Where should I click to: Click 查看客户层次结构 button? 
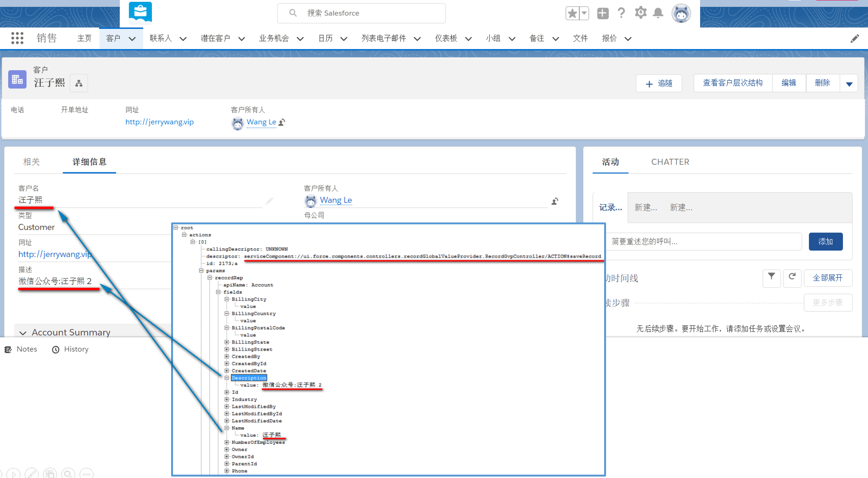coord(732,83)
